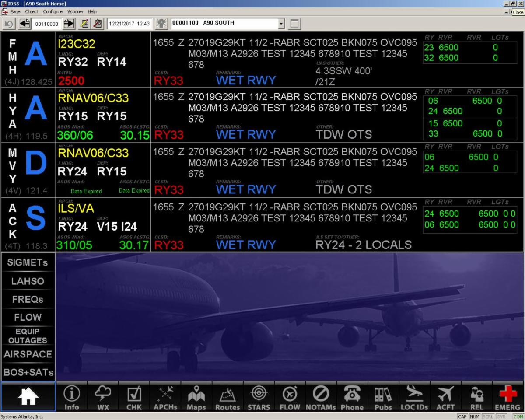Expand the A90 SOUTH page dropdown
Screen dimensions: 525x420
tap(281, 24)
